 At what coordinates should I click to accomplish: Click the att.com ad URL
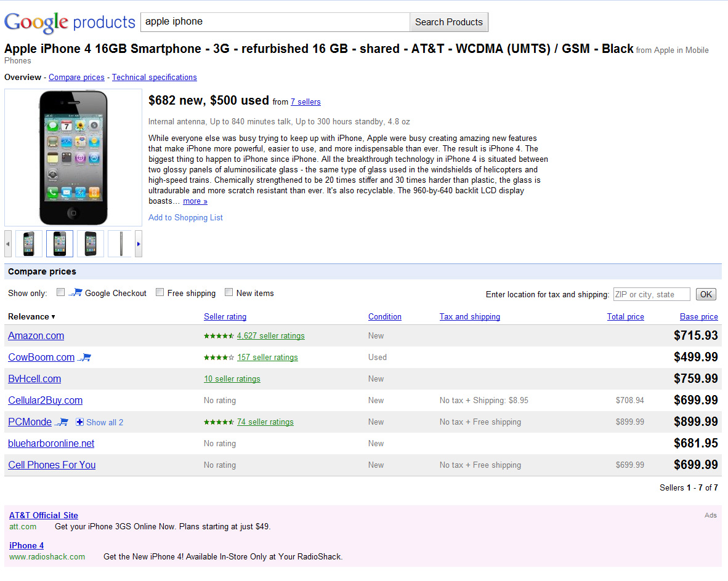pyautogui.click(x=23, y=527)
